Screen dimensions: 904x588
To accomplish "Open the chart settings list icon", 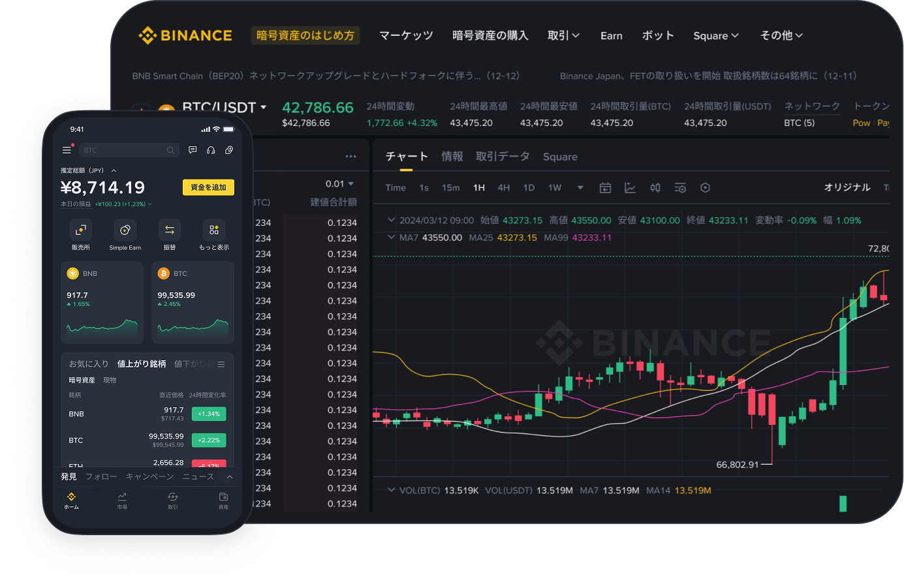I will 680,188.
